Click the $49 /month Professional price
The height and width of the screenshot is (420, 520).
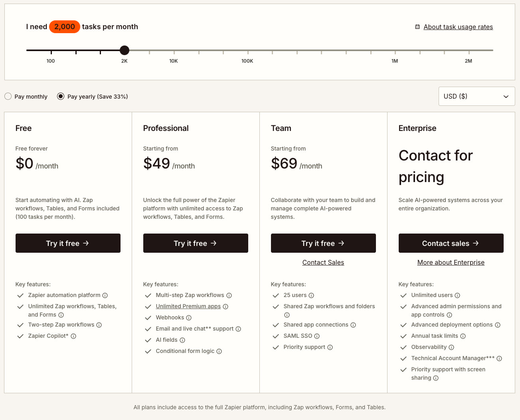[x=169, y=164]
